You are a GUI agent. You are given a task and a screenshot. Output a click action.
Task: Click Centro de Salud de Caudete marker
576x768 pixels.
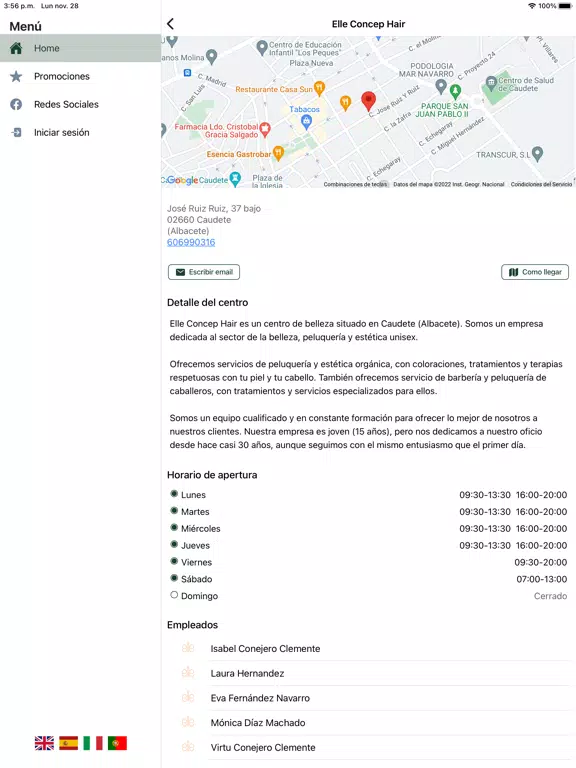(x=491, y=82)
